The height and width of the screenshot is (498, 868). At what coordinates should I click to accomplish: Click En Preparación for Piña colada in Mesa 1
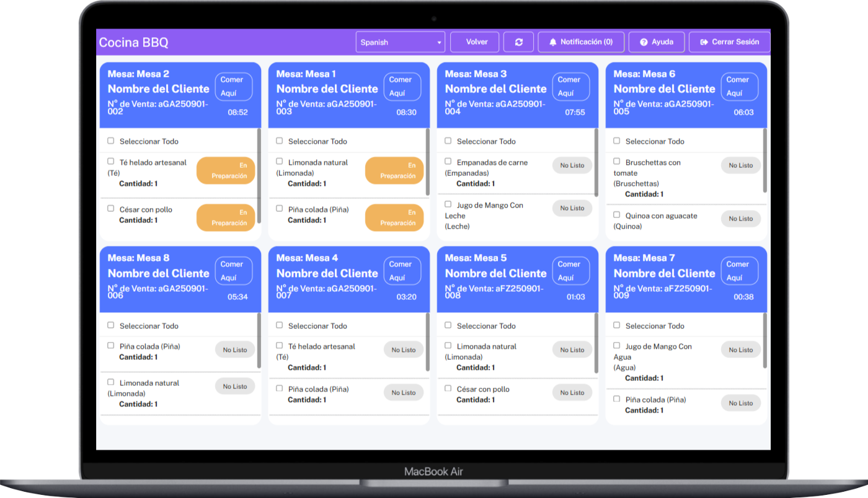pyautogui.click(x=394, y=217)
